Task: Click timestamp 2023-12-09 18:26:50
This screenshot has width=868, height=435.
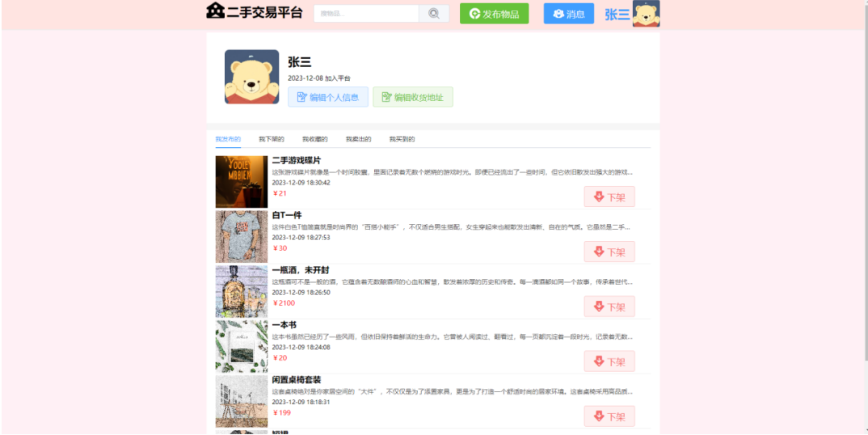Action: point(301,292)
